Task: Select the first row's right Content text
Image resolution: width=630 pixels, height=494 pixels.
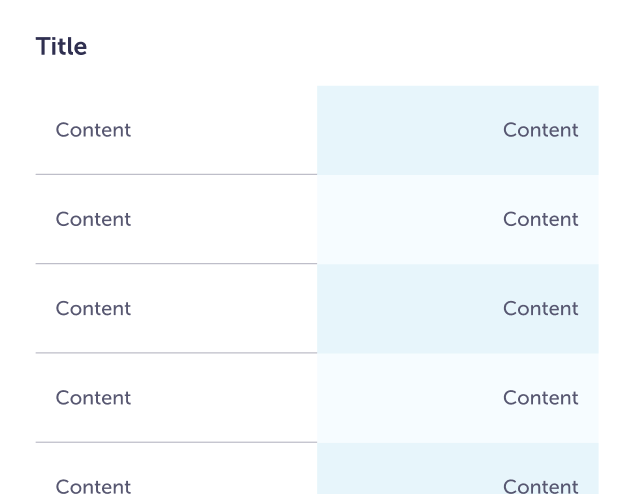Action: pyautogui.click(x=540, y=130)
